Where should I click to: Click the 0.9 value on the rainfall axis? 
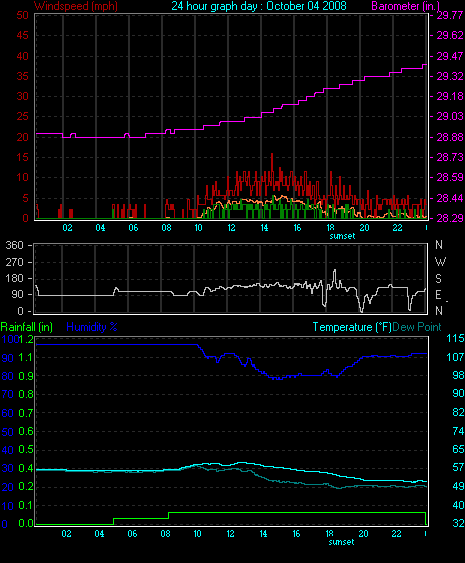(x=25, y=376)
